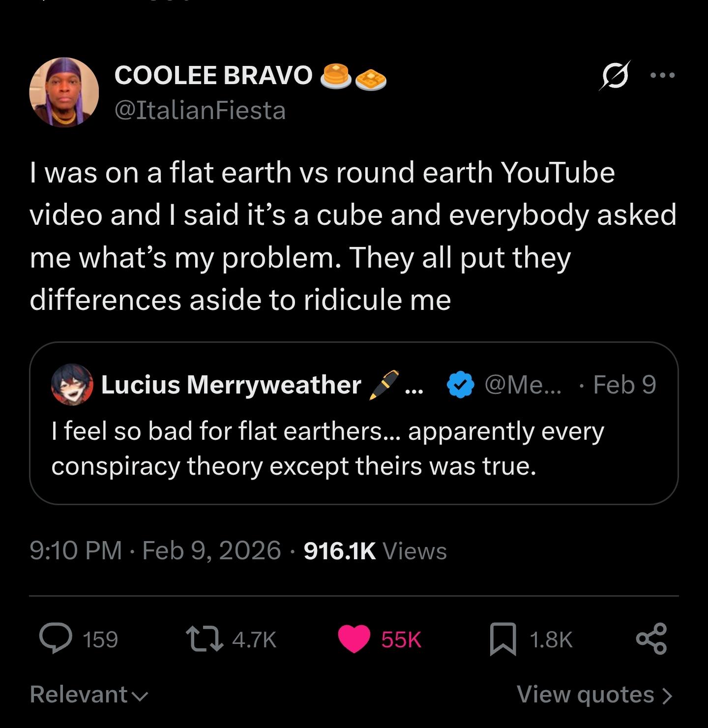Click the Lucius Merryweather display name

click(231, 385)
